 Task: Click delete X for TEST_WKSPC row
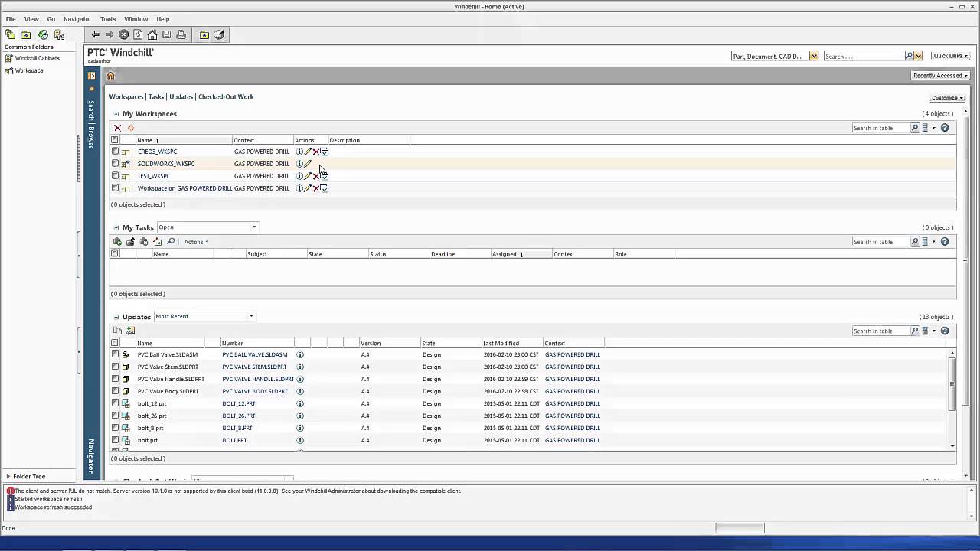coord(315,176)
